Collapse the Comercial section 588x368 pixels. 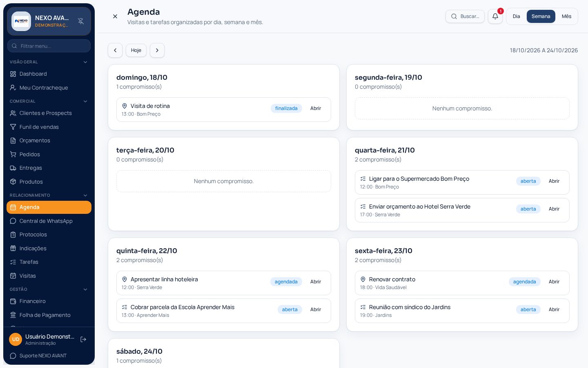pyautogui.click(x=85, y=101)
